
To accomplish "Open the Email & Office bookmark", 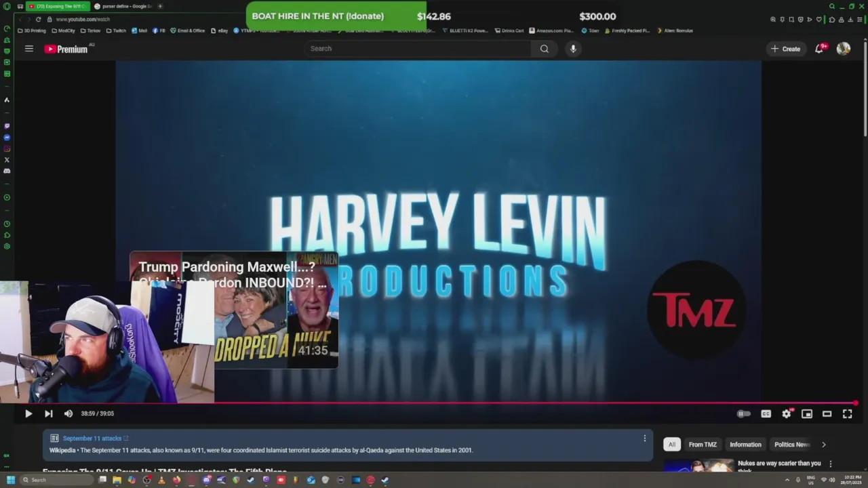I will point(188,30).
